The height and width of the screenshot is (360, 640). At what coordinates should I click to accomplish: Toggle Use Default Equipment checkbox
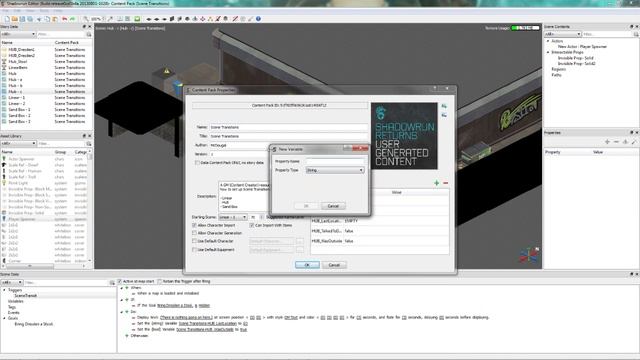[x=194, y=249]
